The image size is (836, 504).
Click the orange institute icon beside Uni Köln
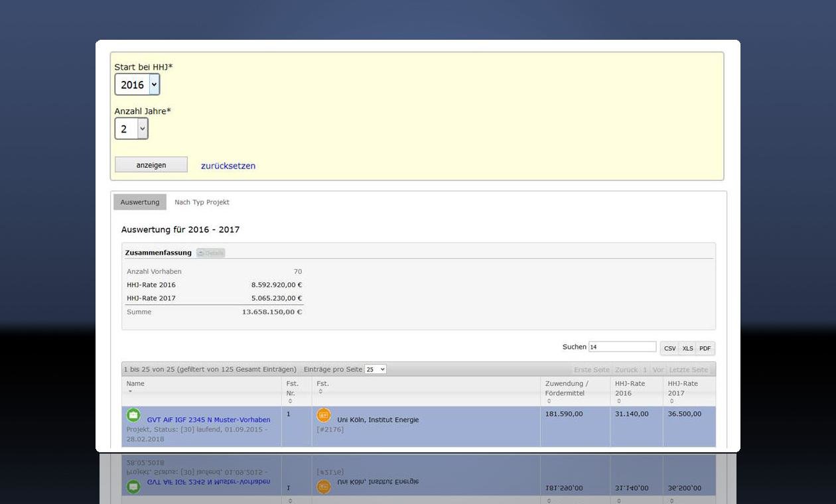324,415
